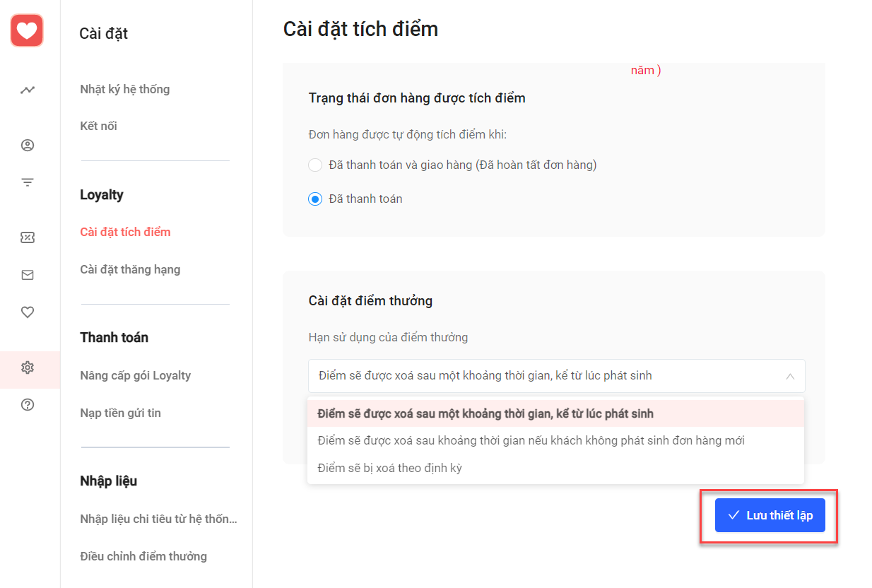Open the settings gear icon

coord(28,367)
